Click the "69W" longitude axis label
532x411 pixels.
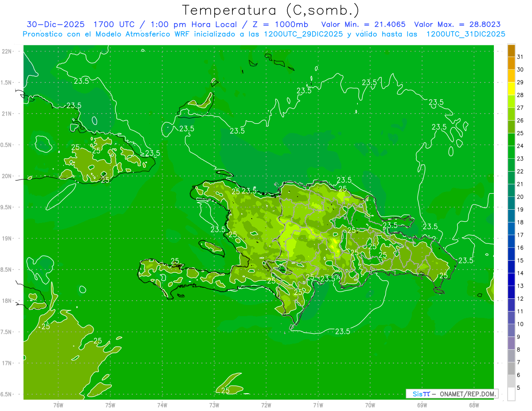click(x=422, y=405)
